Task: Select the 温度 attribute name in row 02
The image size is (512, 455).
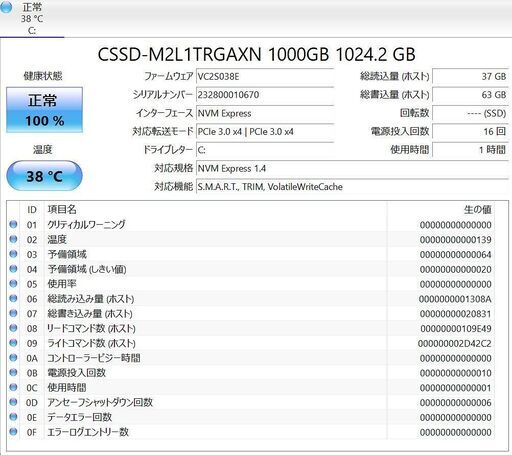Action: pyautogui.click(x=57, y=239)
